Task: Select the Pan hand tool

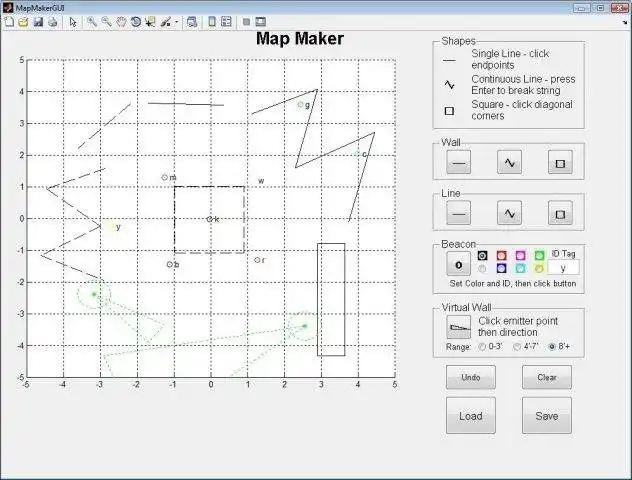Action: coord(121,22)
